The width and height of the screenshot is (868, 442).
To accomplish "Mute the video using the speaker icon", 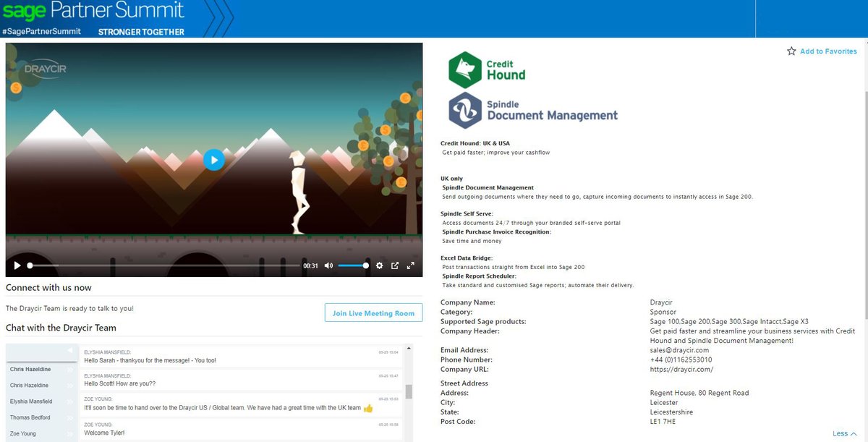I will pyautogui.click(x=328, y=265).
